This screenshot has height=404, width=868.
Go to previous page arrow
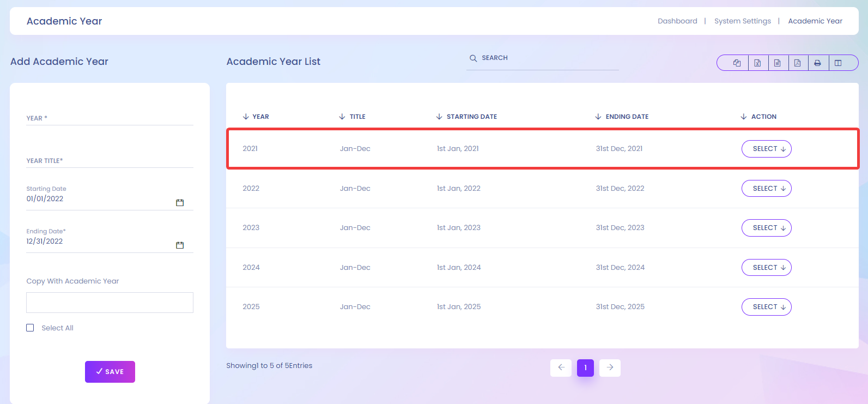[561, 367]
